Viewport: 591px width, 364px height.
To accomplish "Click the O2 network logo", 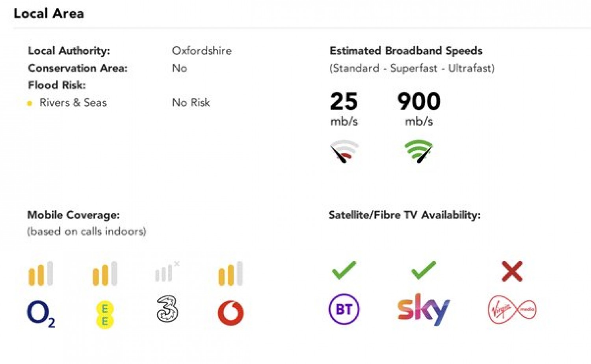I will click(x=41, y=314).
